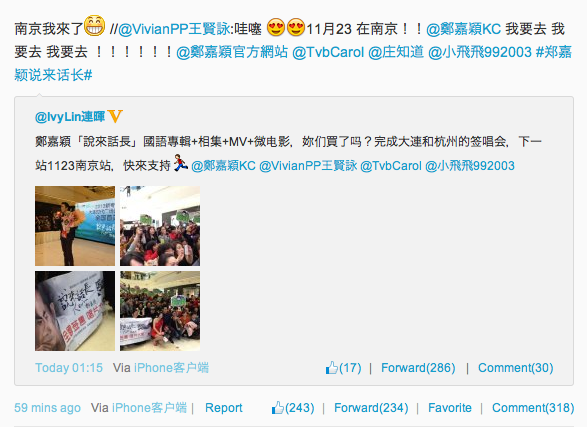This screenshot has height=427, width=587.
Task: Open thumbnail of crowd with green signs
Action: pos(160,226)
